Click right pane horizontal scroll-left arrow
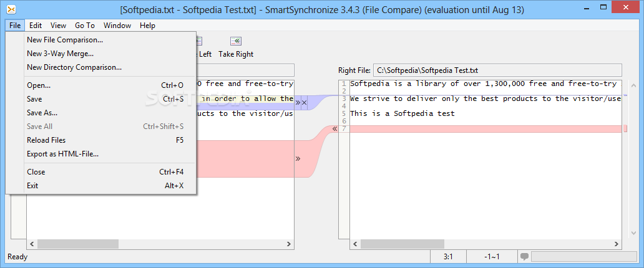Screen dimensions: 644x268 click(x=355, y=244)
